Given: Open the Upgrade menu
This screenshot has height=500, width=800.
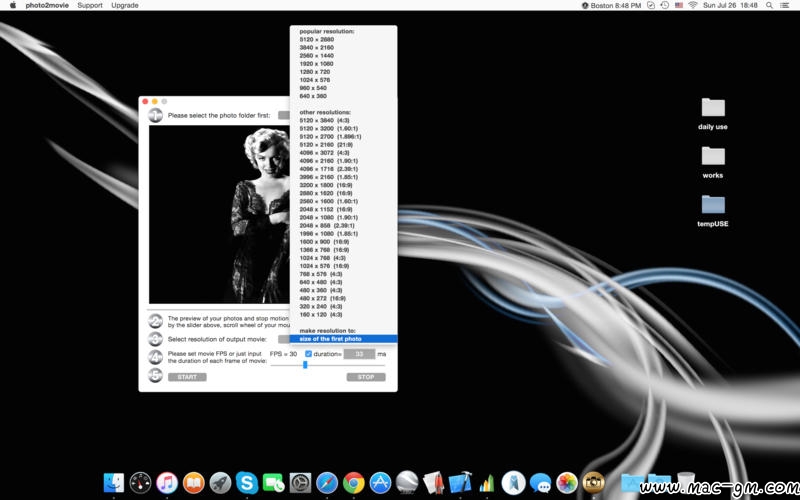Looking at the screenshot, I should (124, 5).
